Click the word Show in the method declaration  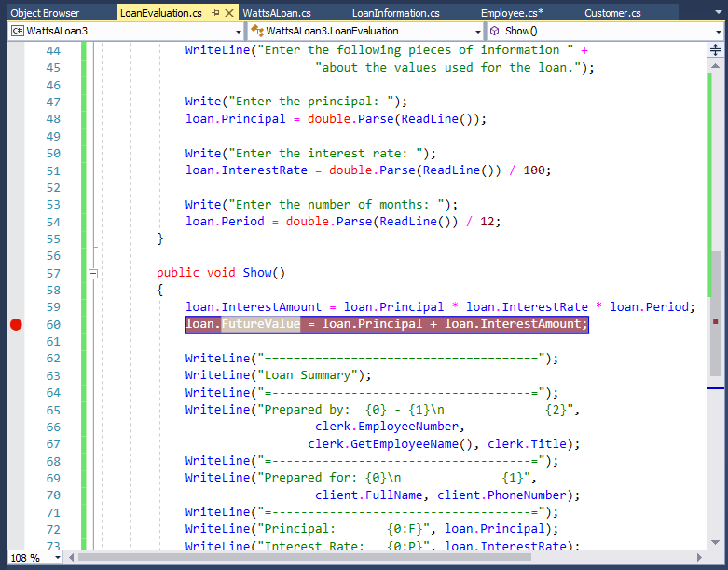(x=256, y=273)
